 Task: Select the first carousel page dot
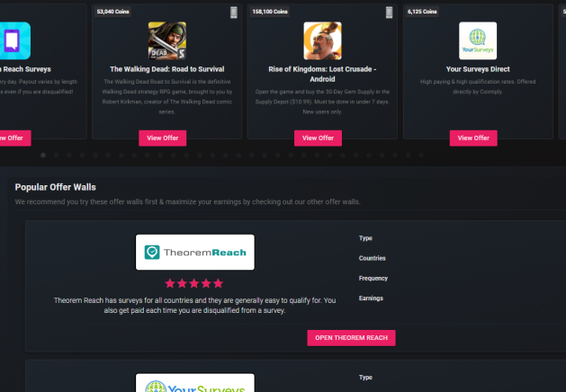[x=43, y=155]
